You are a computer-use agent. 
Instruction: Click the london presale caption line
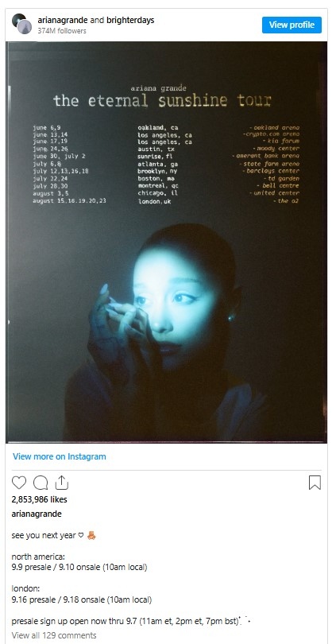(82, 599)
